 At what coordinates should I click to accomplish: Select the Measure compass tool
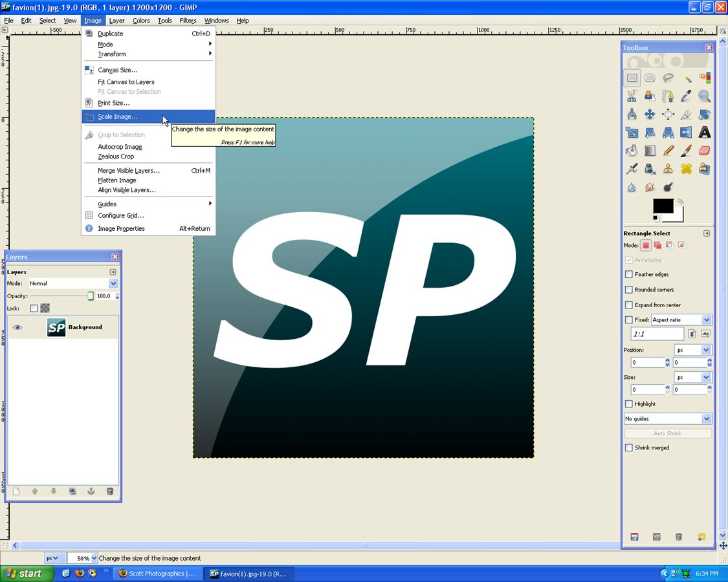[632, 114]
